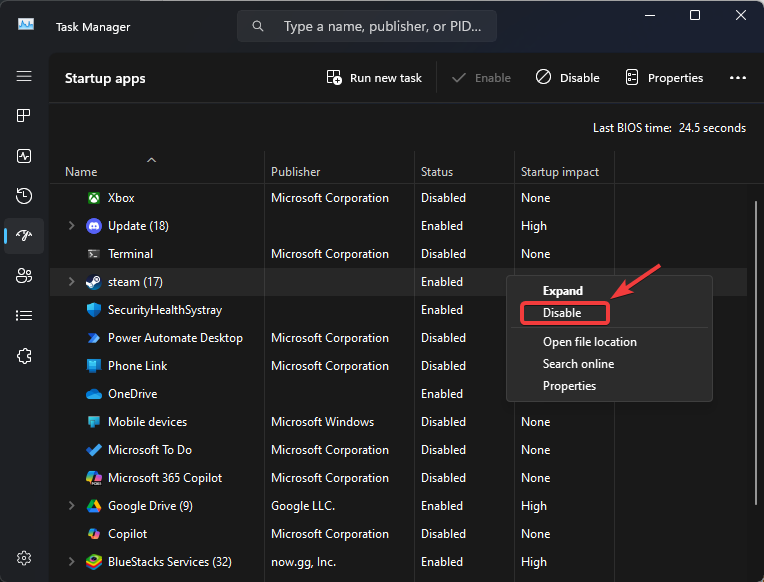764x582 pixels.
Task: Choose Expand in the context menu
Action: tap(563, 291)
